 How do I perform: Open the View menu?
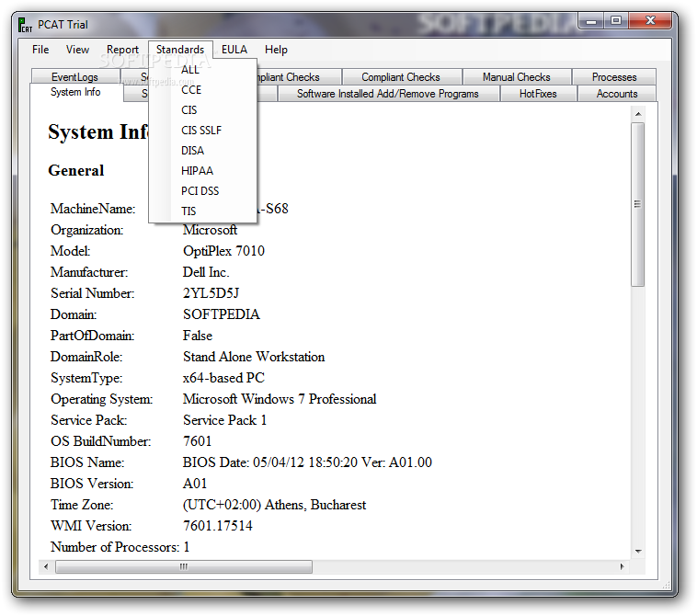tap(77, 50)
